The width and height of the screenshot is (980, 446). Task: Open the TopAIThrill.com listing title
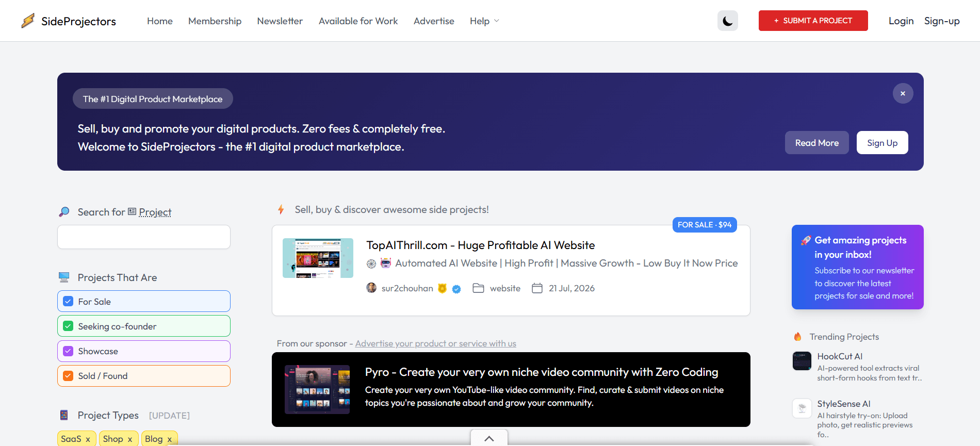tap(481, 245)
